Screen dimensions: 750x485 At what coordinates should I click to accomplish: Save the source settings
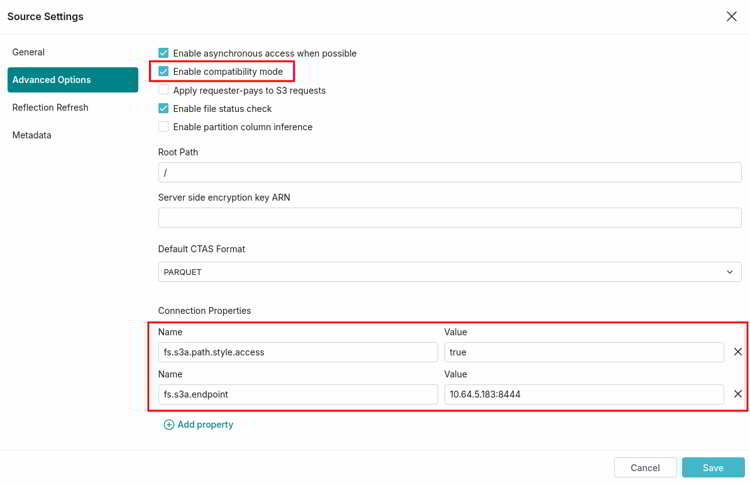point(713,467)
